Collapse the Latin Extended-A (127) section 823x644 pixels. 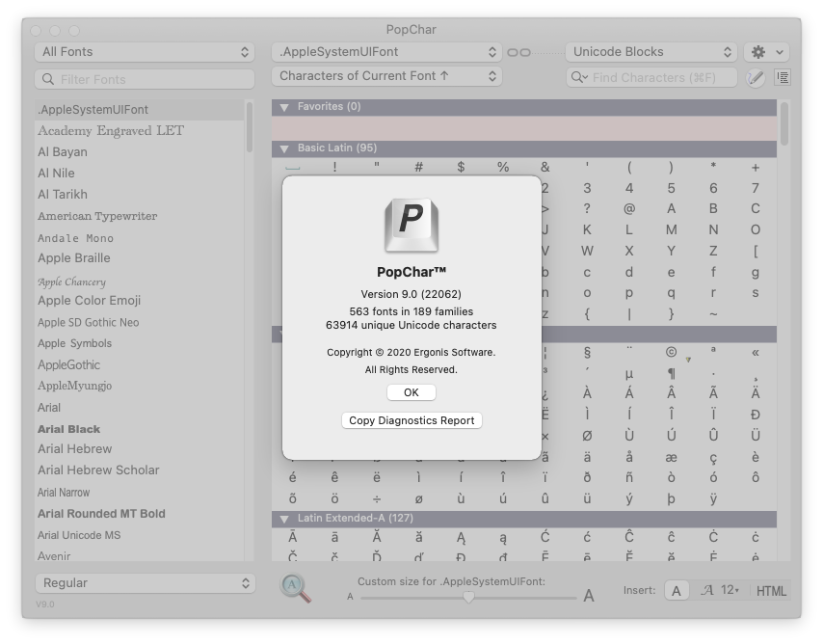[x=284, y=519]
